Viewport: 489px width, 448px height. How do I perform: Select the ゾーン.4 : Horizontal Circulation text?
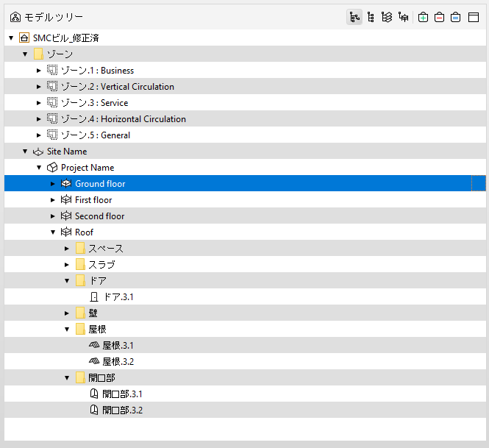tap(124, 119)
